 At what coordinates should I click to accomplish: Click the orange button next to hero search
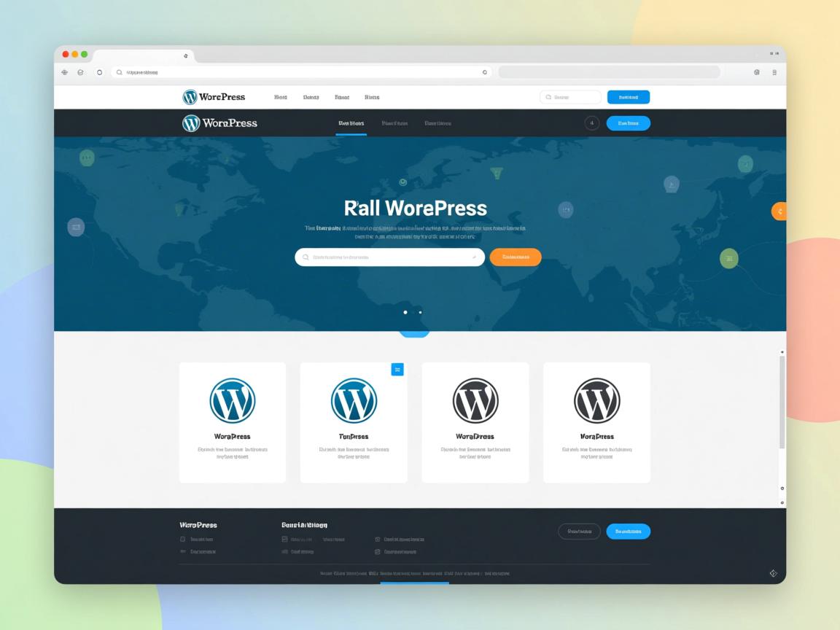pyautogui.click(x=515, y=257)
